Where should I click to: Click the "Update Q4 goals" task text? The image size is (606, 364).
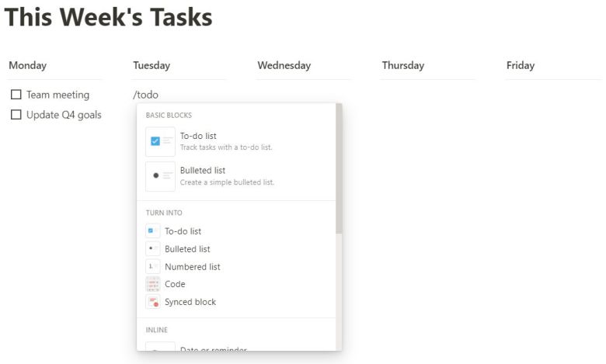(64, 115)
